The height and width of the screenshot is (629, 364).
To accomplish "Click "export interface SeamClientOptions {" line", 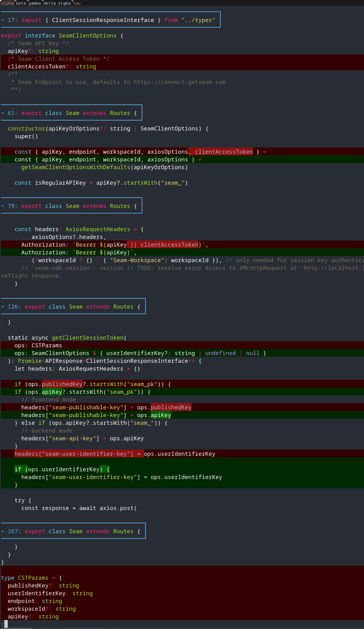I will coord(62,36).
